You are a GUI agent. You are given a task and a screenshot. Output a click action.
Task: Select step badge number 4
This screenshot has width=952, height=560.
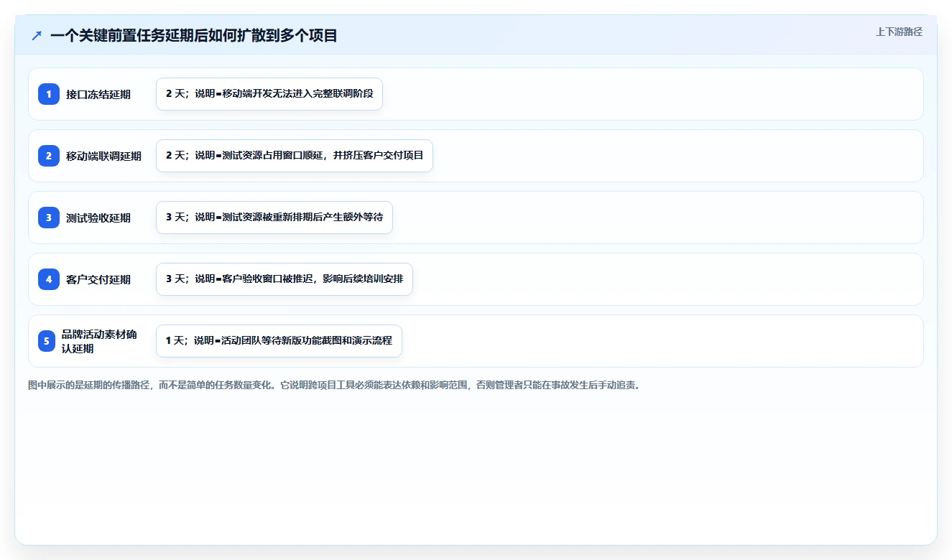[49, 279]
